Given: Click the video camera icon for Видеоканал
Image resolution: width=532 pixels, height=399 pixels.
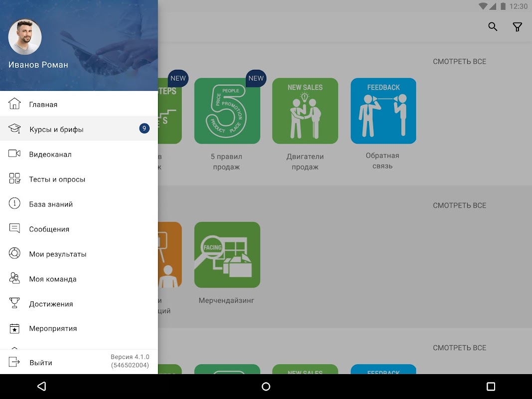Looking at the screenshot, I should (14, 154).
